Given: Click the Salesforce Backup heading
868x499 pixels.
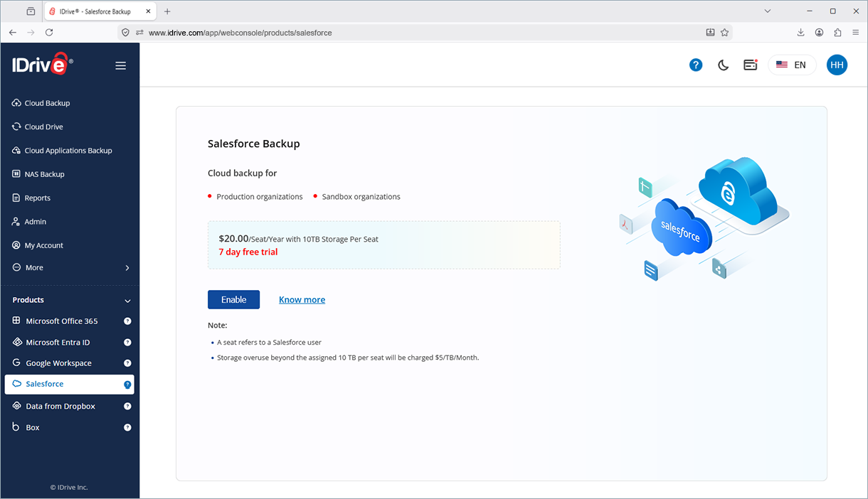Looking at the screenshot, I should tap(254, 144).
